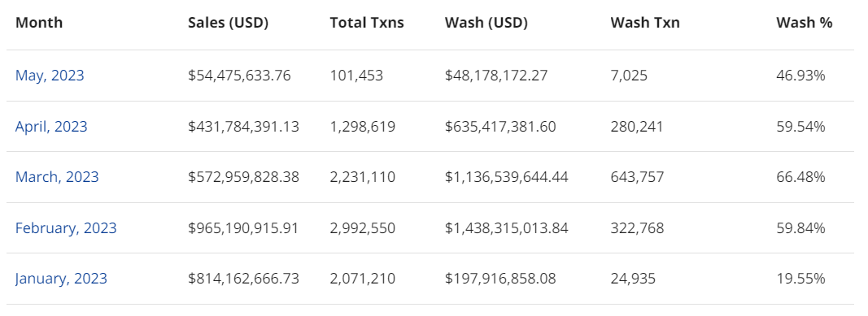Click the Sales (USD) column header
This screenshot has width=868, height=316.
tap(228, 23)
